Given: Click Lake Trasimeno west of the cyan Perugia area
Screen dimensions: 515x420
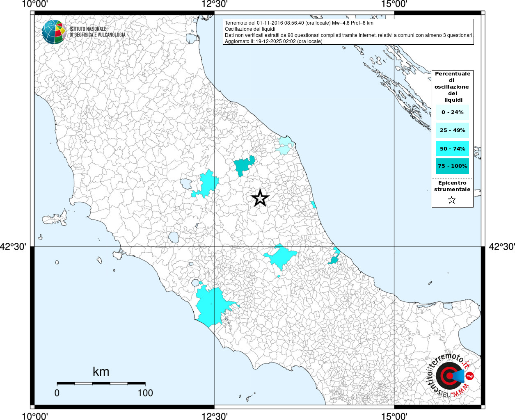Looking at the screenshot, I should pyautogui.click(x=185, y=183).
